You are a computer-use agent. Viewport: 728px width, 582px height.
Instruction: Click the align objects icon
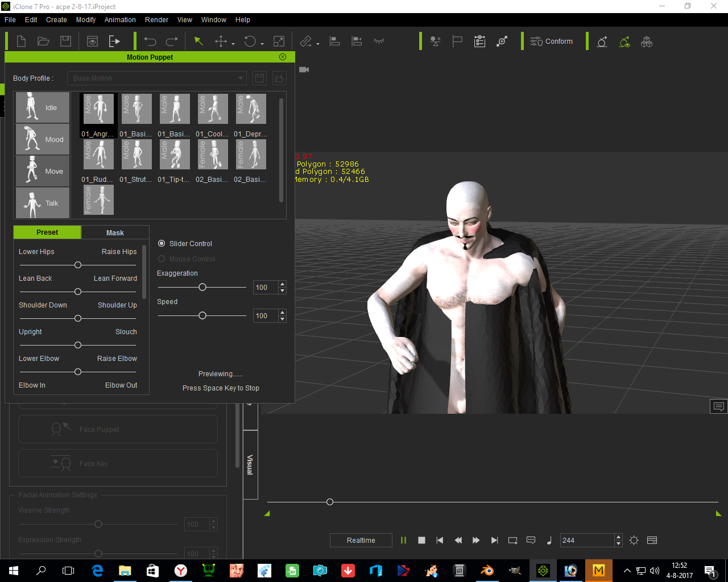click(x=335, y=41)
